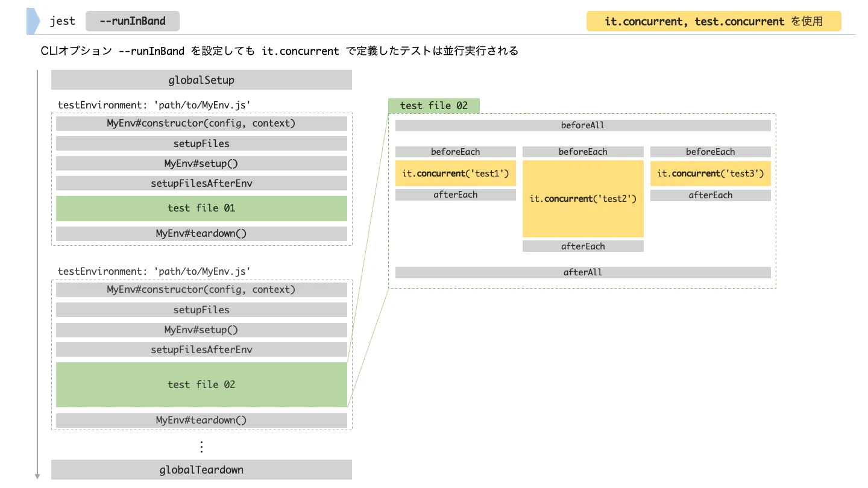Click the "jest" heading text

point(62,21)
